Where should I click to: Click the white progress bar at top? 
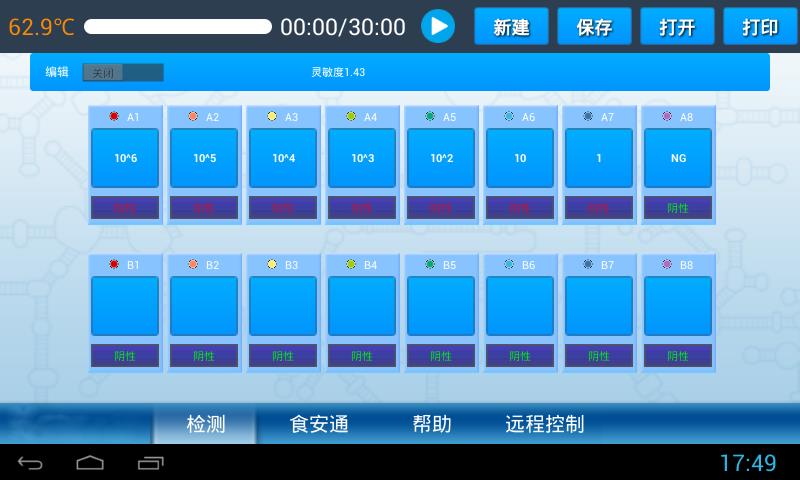click(x=178, y=27)
